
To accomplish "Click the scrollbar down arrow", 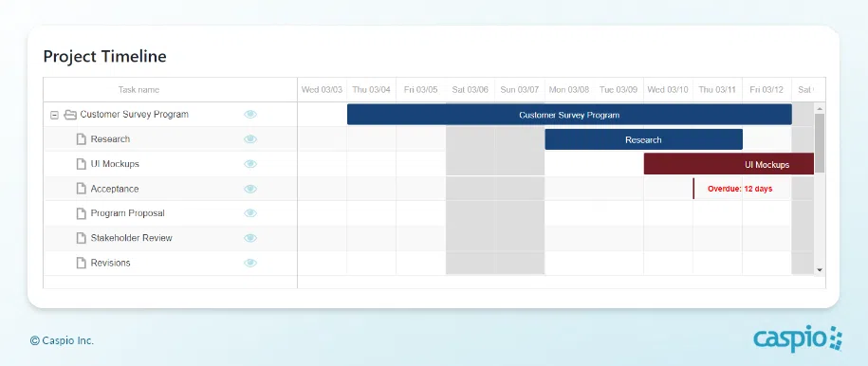I will pos(820,270).
